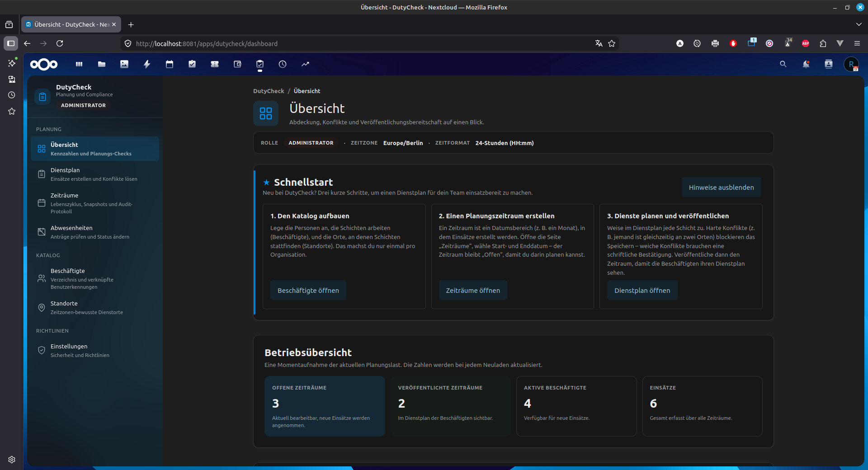Click the DutyCheck breadcrumb link
868x470 pixels.
pos(269,91)
